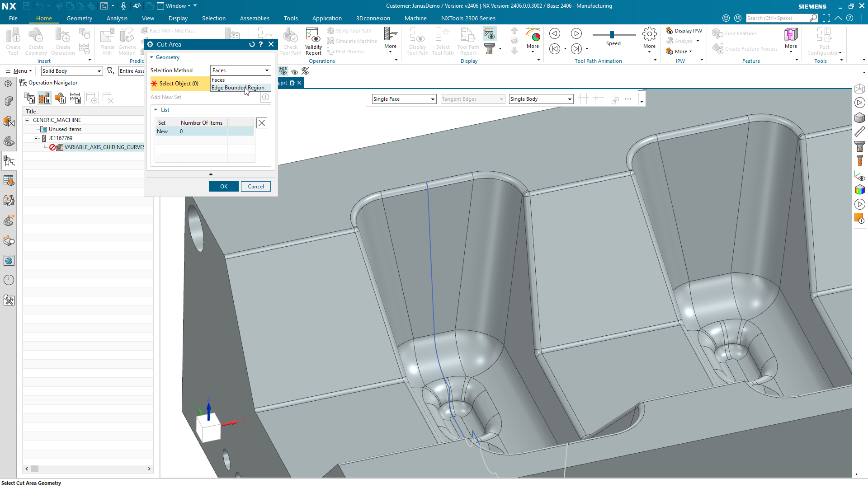This screenshot has height=488, width=868.
Task: Click Select Object (0) field
Action: pyautogui.click(x=180, y=84)
